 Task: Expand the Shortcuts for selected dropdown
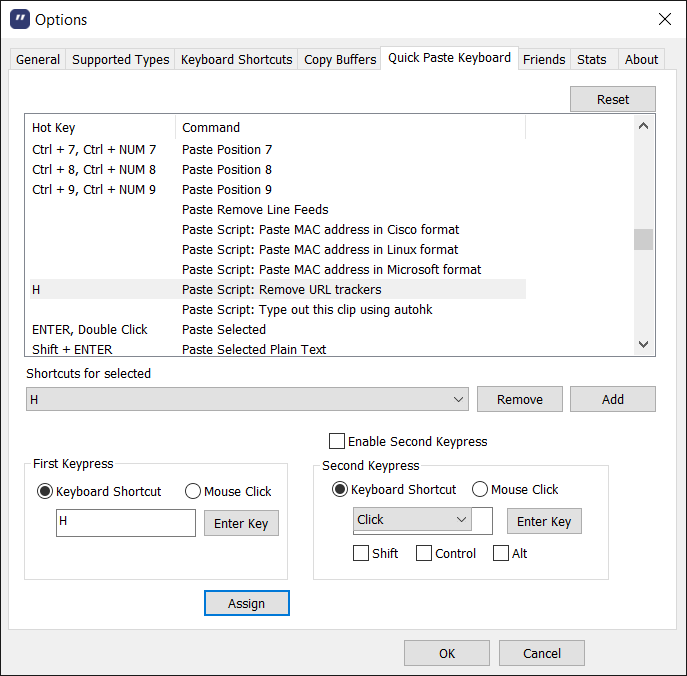point(459,399)
